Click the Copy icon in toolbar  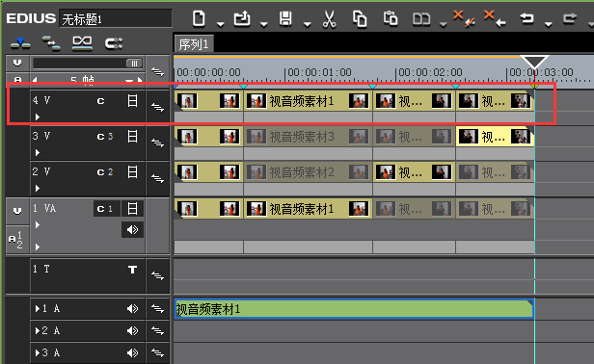360,19
